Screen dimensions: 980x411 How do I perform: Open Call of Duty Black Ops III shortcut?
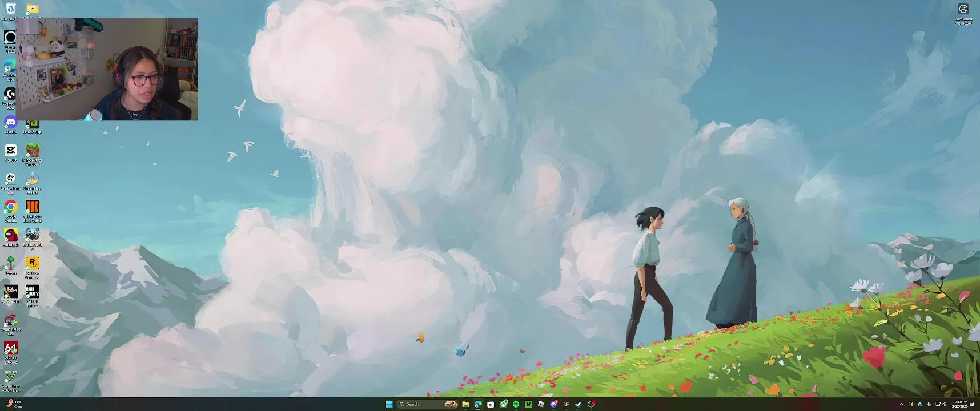point(33,209)
